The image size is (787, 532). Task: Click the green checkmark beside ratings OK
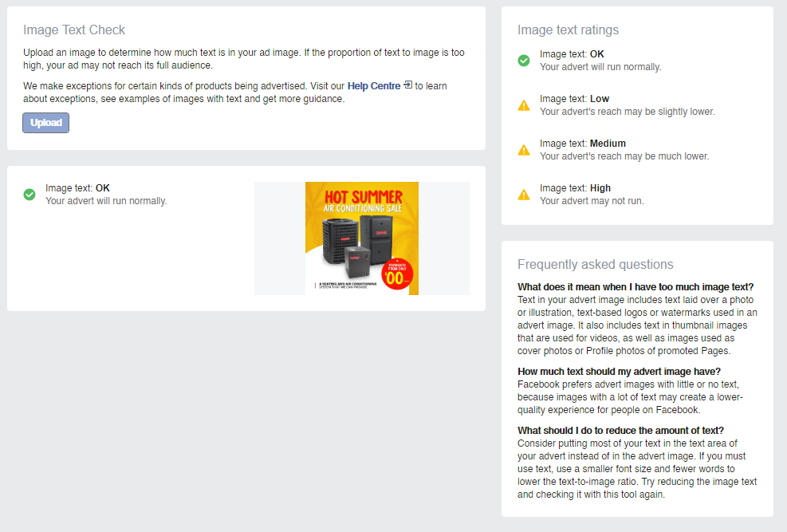point(524,61)
